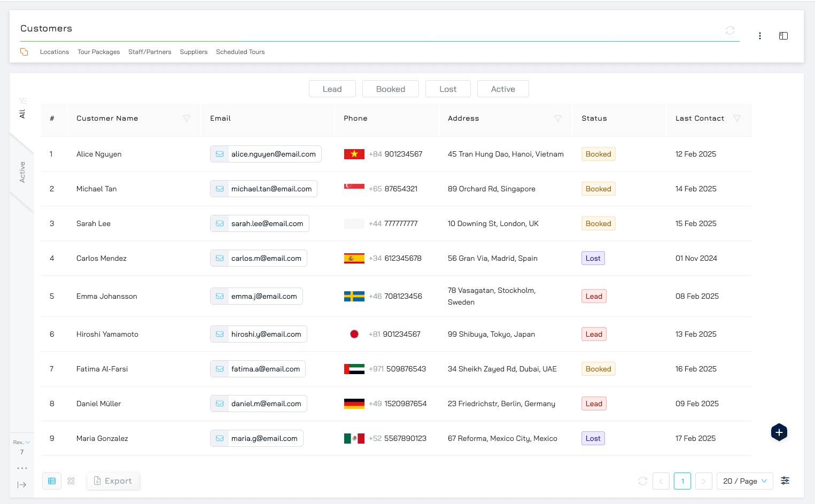Image resolution: width=815 pixels, height=504 pixels.
Task: Select page 1 in pagination
Action: coord(682,481)
